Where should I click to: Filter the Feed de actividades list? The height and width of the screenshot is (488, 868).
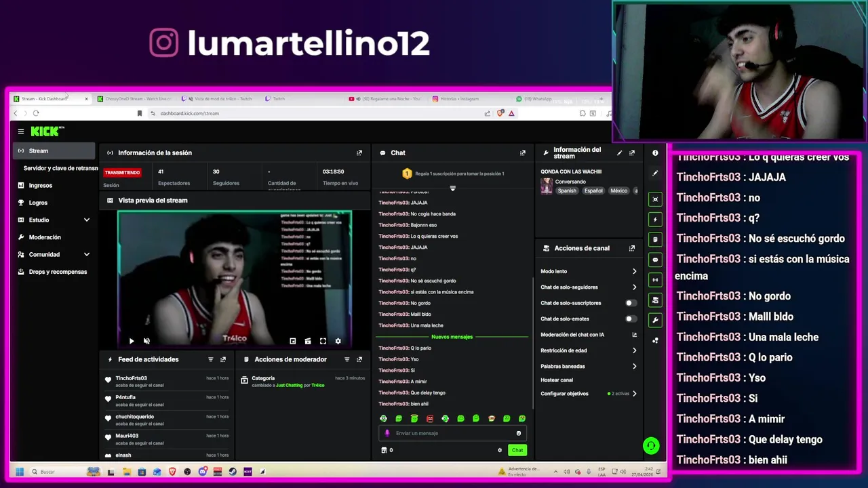click(x=211, y=360)
